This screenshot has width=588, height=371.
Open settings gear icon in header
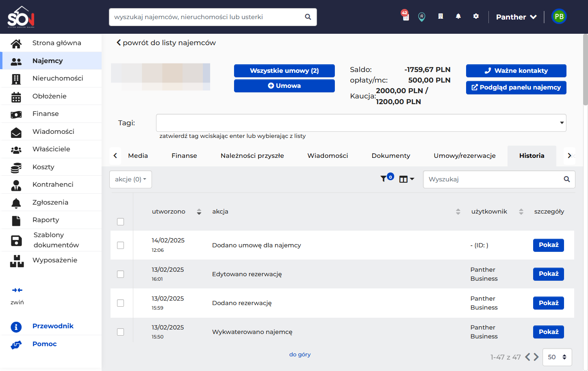click(x=476, y=16)
